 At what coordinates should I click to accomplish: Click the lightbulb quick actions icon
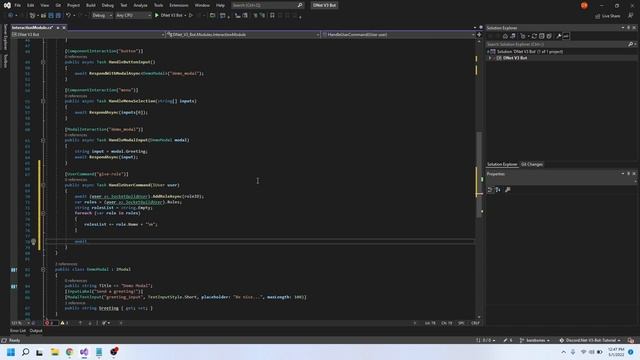34,242
